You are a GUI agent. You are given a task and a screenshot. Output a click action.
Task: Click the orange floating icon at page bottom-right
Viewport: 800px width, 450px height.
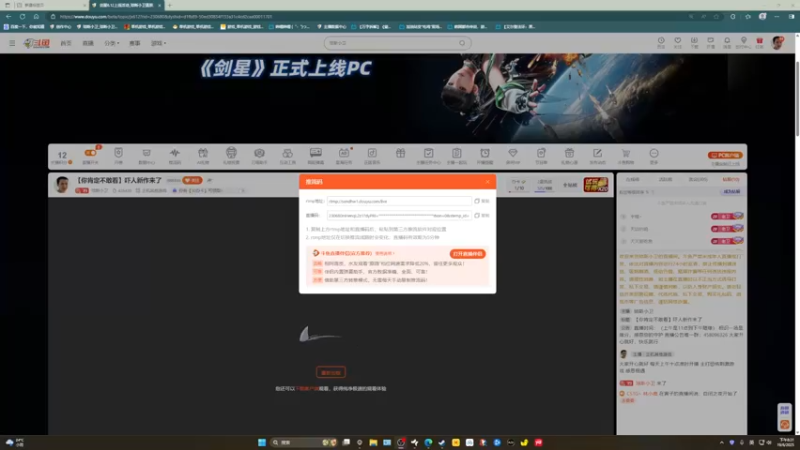(785, 424)
